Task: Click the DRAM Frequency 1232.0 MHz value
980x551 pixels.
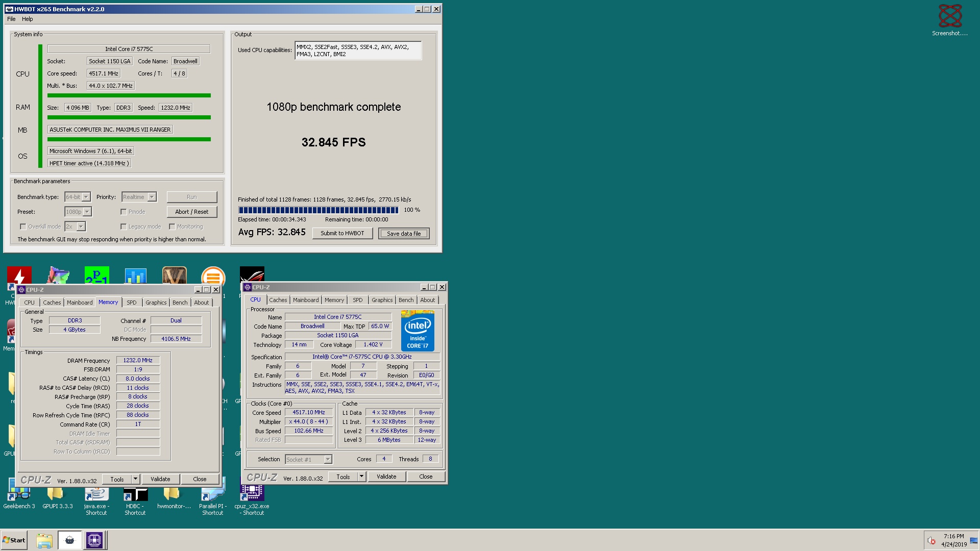Action: tap(138, 360)
